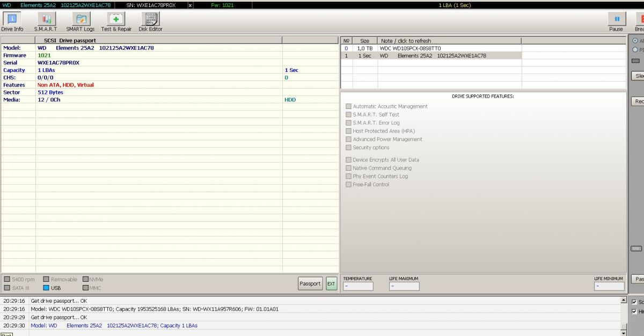Toggle Phy Event Counters Log checkbox

pyautogui.click(x=349, y=176)
